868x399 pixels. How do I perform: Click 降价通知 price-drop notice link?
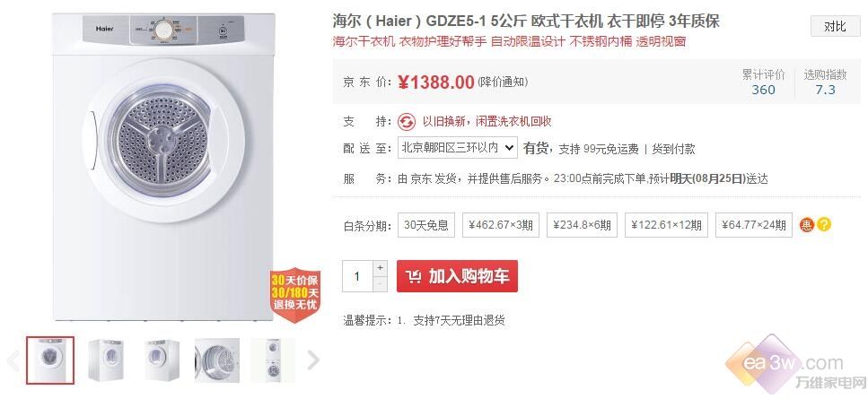click(503, 82)
